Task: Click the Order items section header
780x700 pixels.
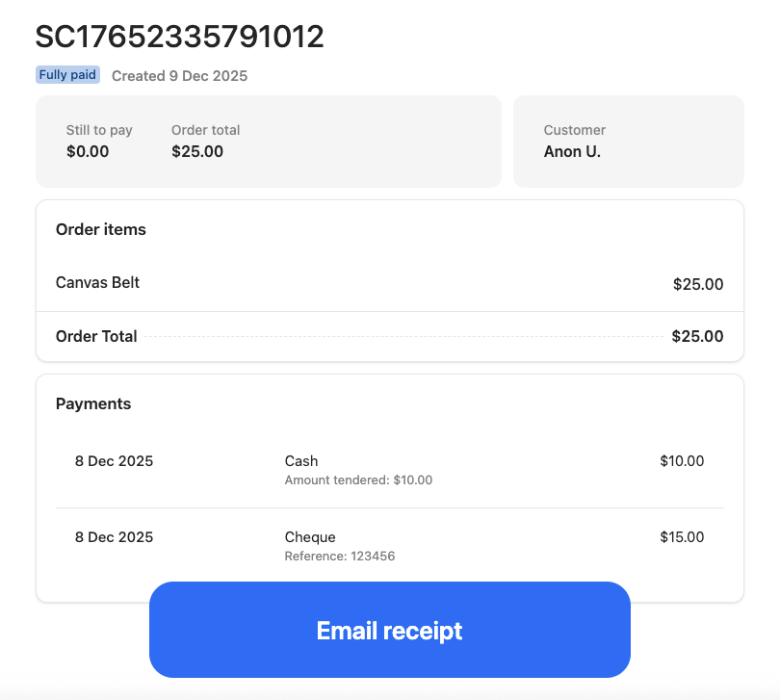Action: pos(100,229)
